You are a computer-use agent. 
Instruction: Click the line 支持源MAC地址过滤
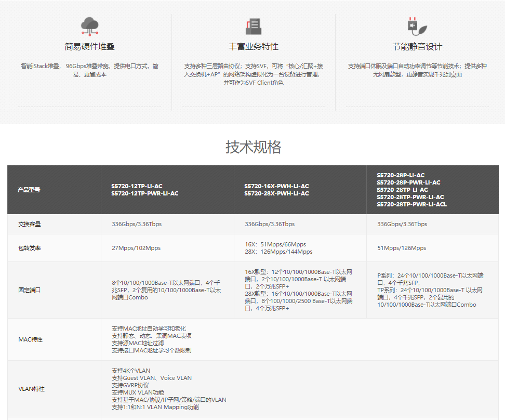138,343
